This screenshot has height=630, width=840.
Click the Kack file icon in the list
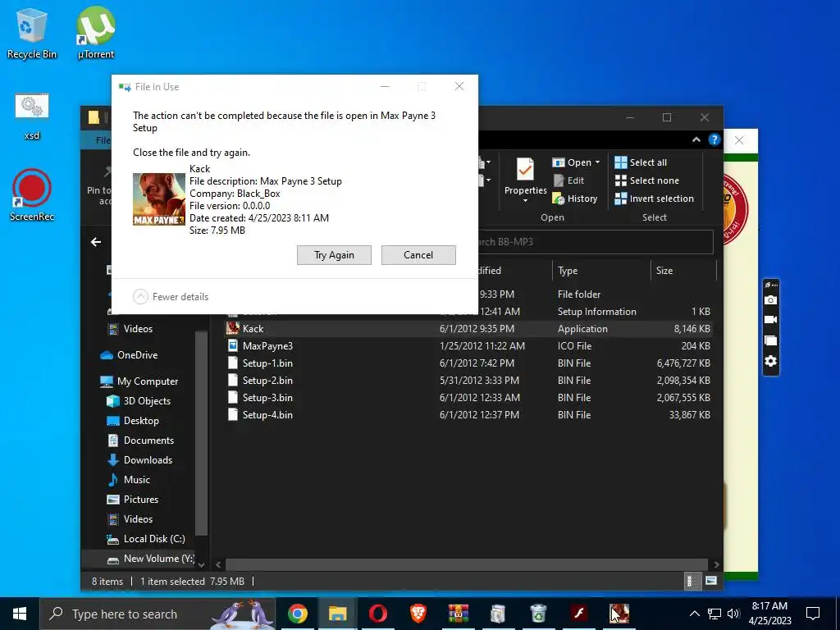click(232, 328)
